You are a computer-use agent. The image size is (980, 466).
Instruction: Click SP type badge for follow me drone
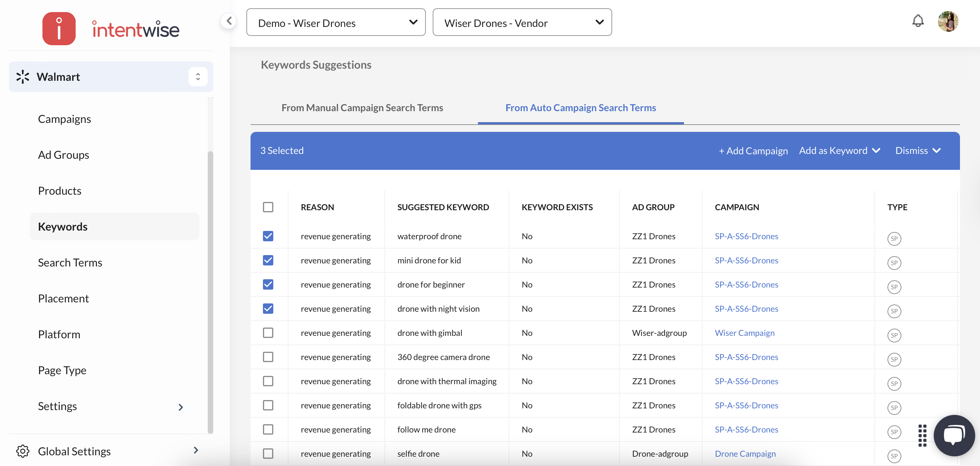click(894, 432)
